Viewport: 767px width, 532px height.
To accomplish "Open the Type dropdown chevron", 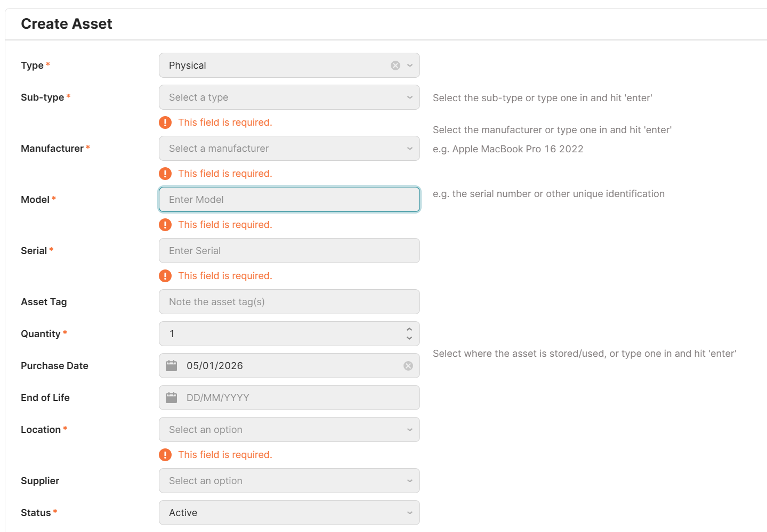I will 410,66.
